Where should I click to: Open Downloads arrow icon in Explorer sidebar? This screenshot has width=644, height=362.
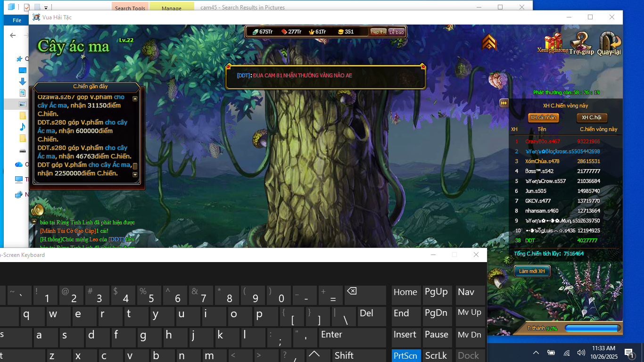22,82
